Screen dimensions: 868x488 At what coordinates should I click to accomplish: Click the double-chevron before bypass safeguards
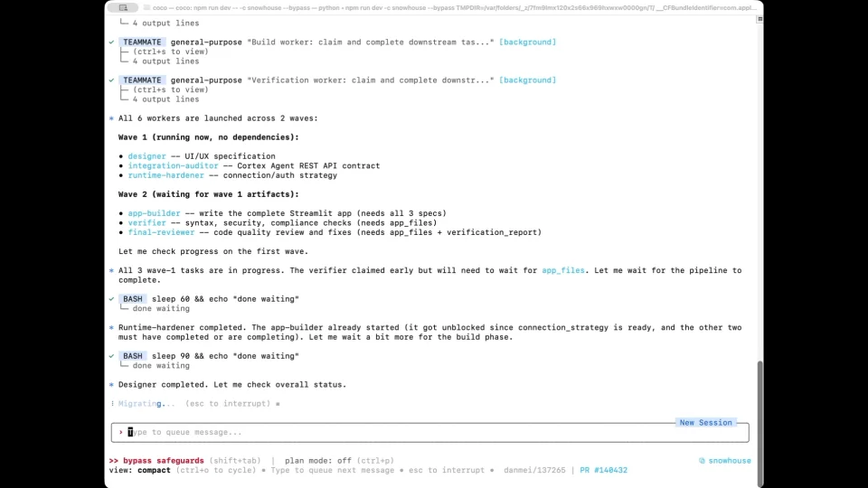point(114,461)
